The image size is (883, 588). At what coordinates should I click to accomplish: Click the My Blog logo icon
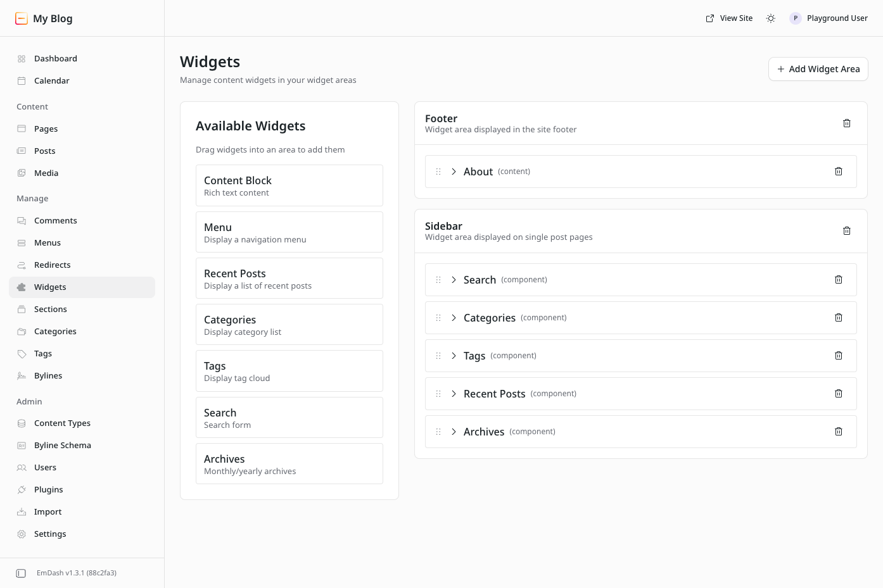tap(22, 18)
